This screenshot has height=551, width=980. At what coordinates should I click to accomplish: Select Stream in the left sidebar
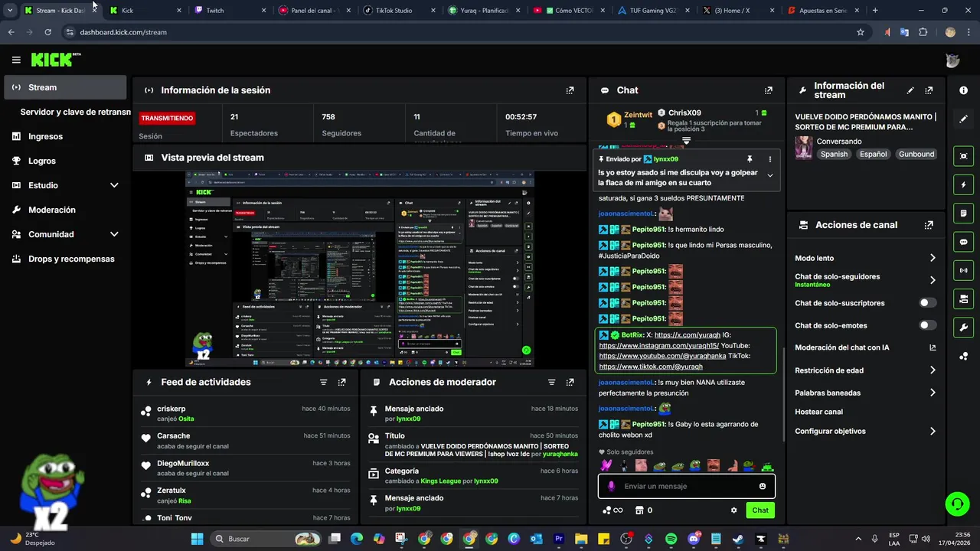[x=65, y=87]
